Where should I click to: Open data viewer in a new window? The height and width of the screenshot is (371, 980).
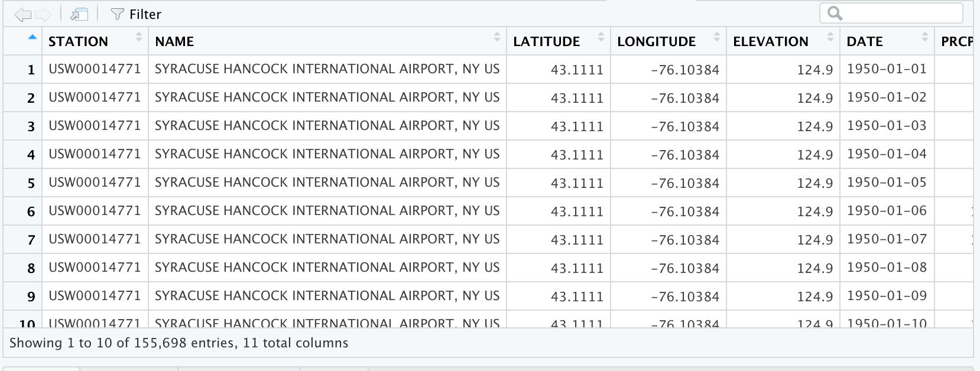click(x=79, y=14)
